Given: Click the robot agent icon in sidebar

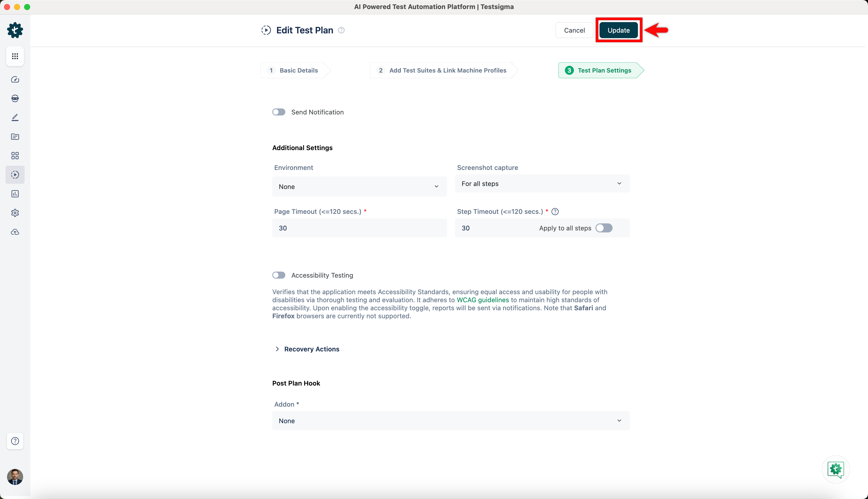Looking at the screenshot, I should 15,98.
